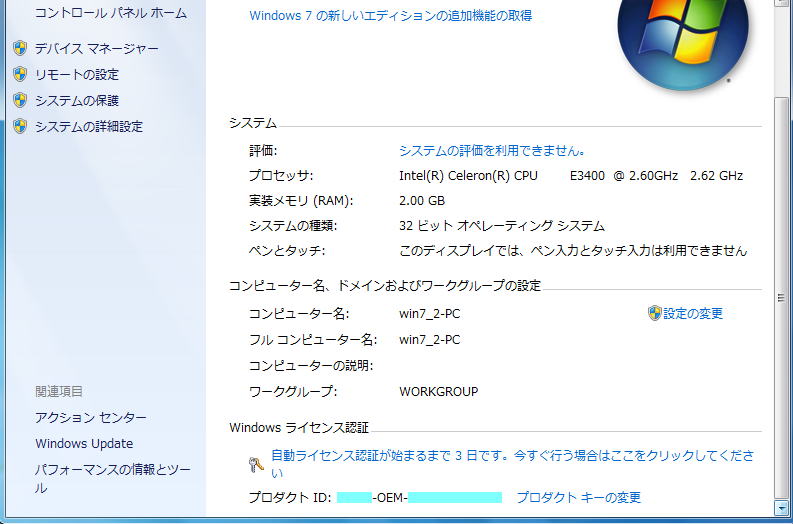793x524 pixels.
Task: Click the 自動ライセンス認証 activation link
Action: tap(513, 463)
